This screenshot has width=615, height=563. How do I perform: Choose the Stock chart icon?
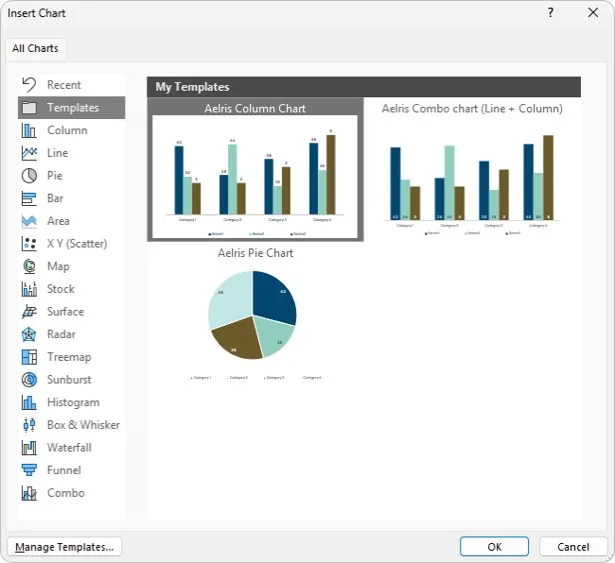click(29, 289)
